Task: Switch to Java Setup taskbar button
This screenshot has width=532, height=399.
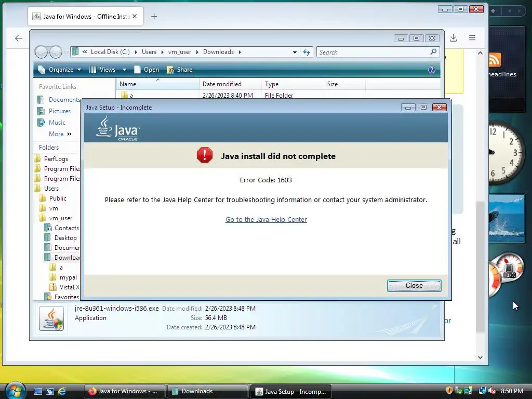Action: (x=290, y=391)
